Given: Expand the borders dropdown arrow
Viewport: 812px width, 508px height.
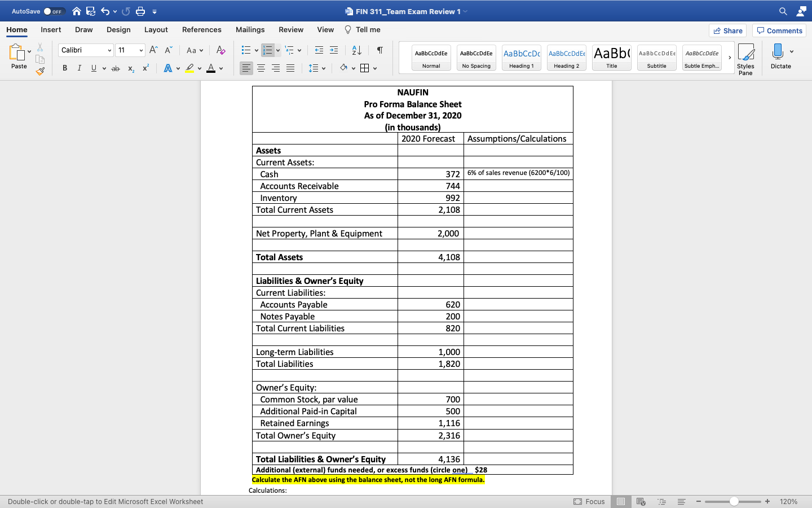Looking at the screenshot, I should pos(375,68).
